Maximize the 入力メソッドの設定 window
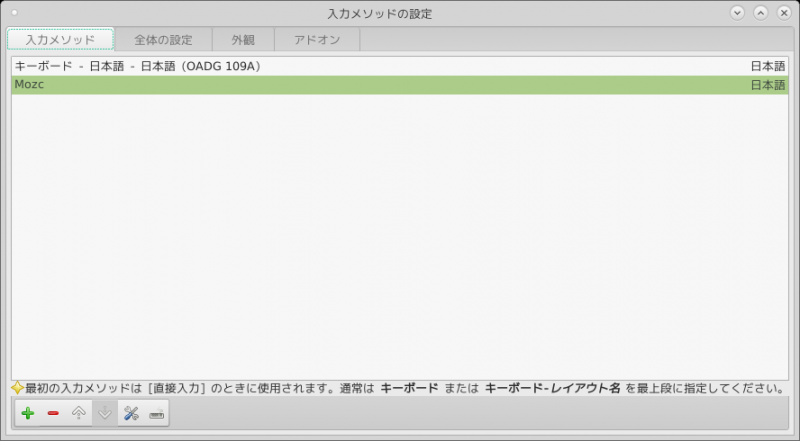 pos(761,13)
